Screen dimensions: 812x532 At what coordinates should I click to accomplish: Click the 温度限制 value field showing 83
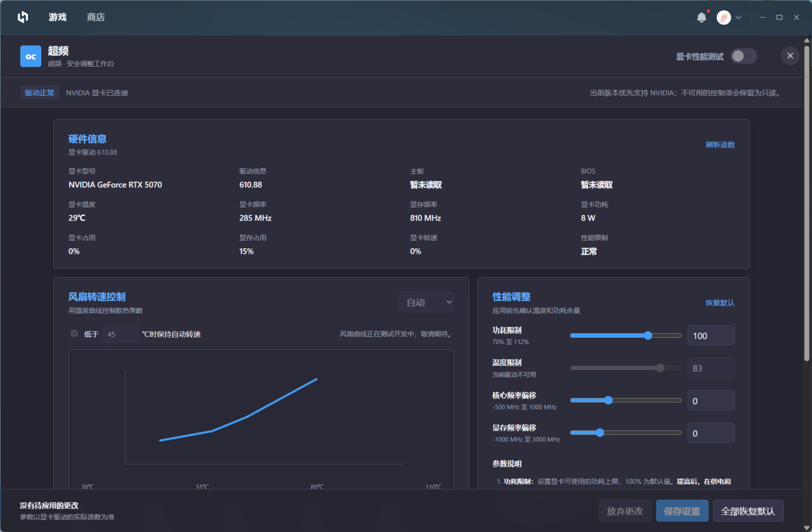point(710,368)
